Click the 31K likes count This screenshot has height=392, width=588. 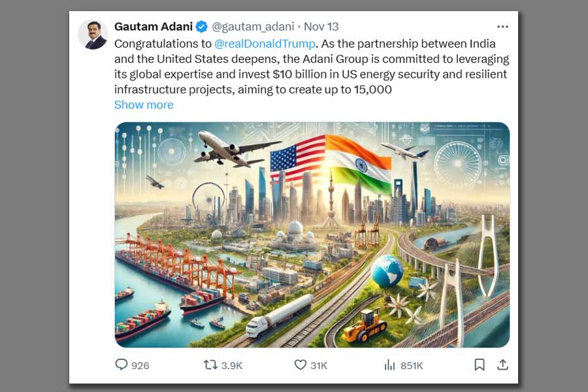[319, 365]
